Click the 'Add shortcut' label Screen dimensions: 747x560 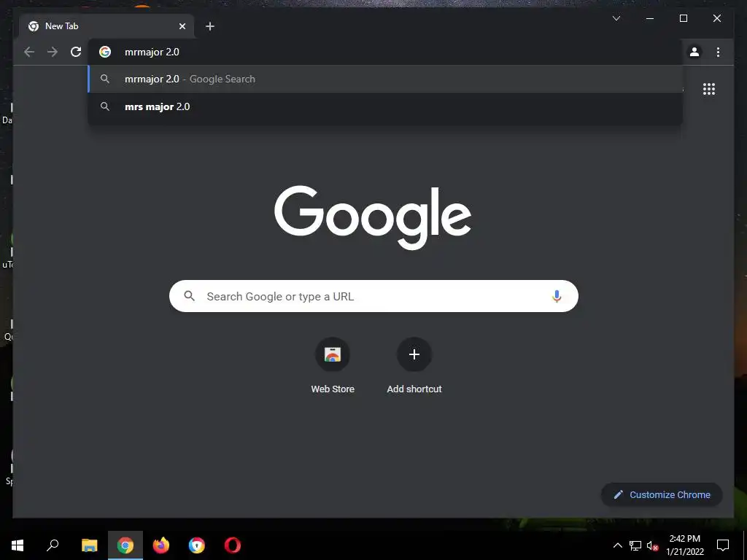point(414,389)
